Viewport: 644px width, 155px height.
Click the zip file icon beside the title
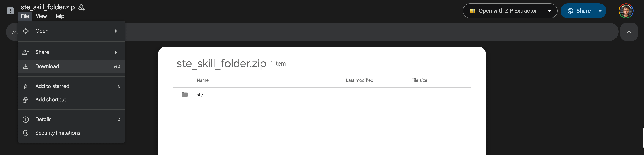coord(10,11)
